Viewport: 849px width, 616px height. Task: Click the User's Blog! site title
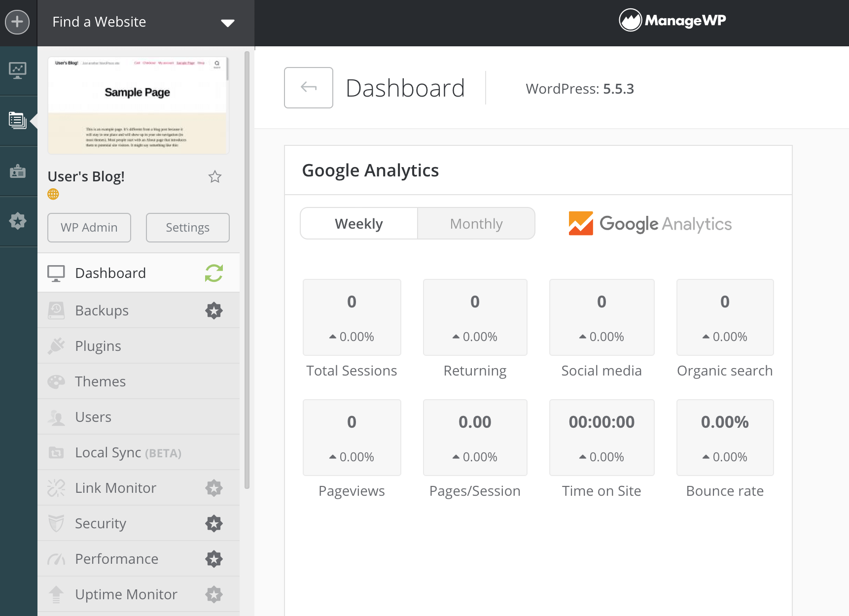[86, 176]
